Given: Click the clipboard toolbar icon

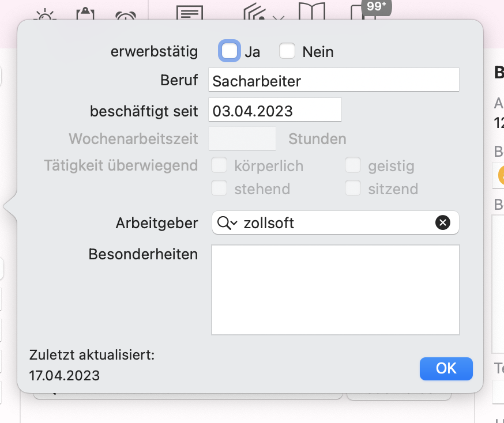Looking at the screenshot, I should [x=85, y=13].
